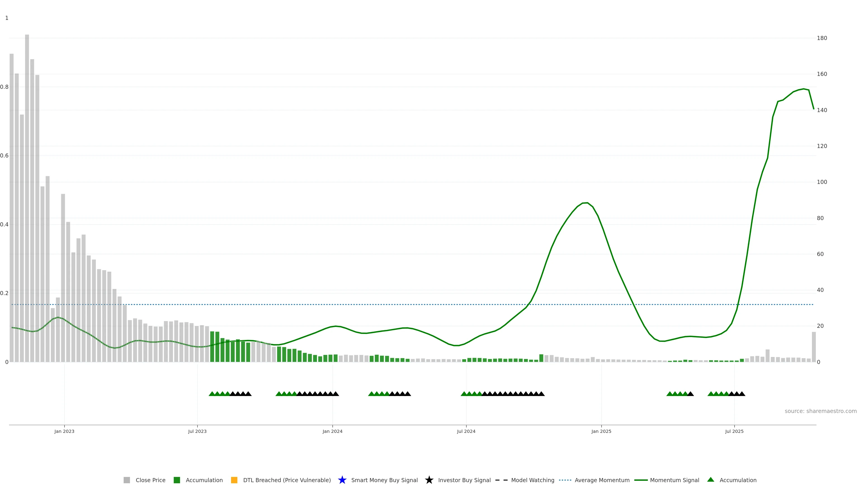Click the dashed Model Watching legend line
Image resolution: width=868 pixels, height=488 pixels.
pyautogui.click(x=501, y=480)
